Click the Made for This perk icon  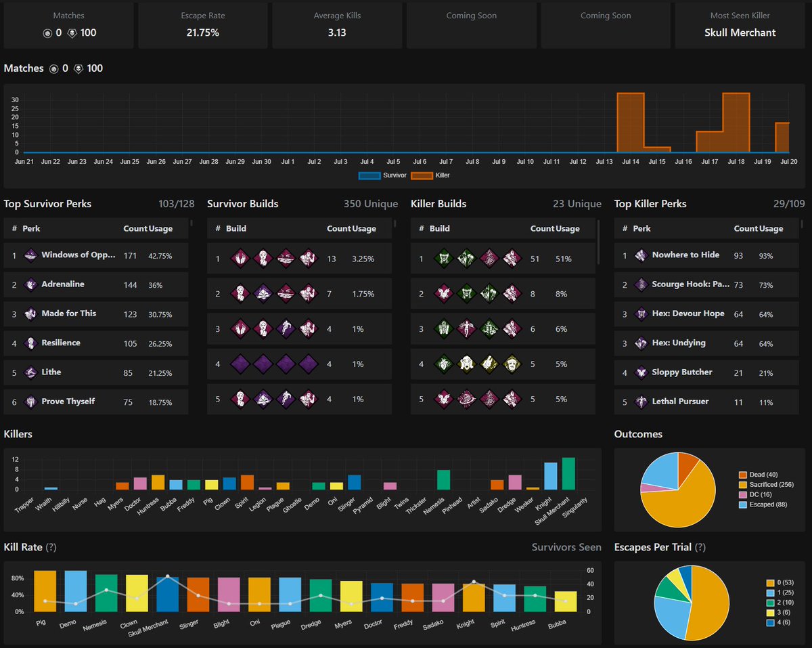[x=30, y=314]
